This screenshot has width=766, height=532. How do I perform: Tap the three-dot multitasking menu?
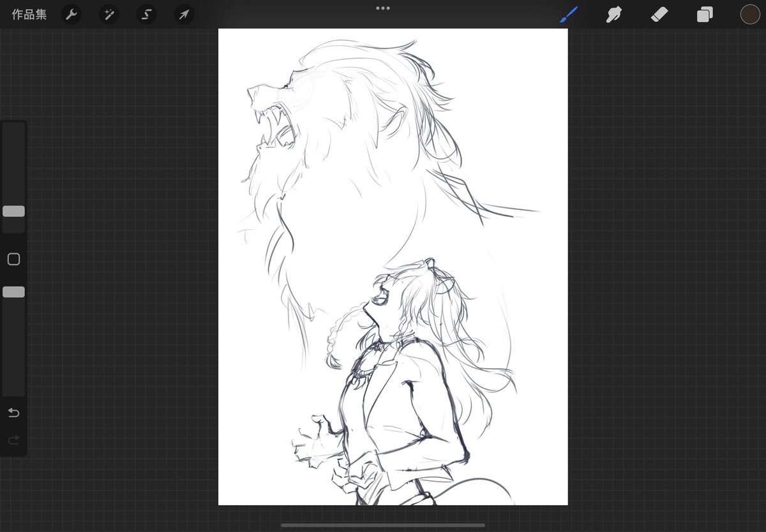(383, 8)
